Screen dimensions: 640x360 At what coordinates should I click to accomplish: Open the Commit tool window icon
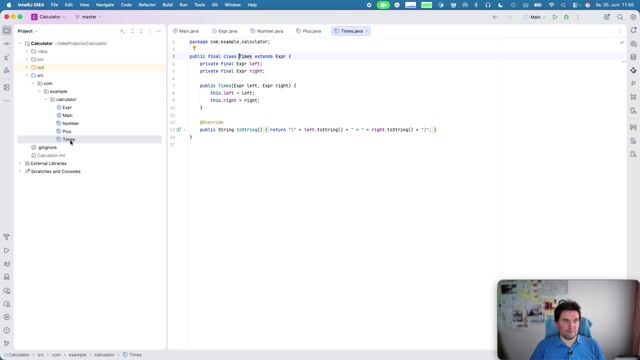[x=7, y=44]
